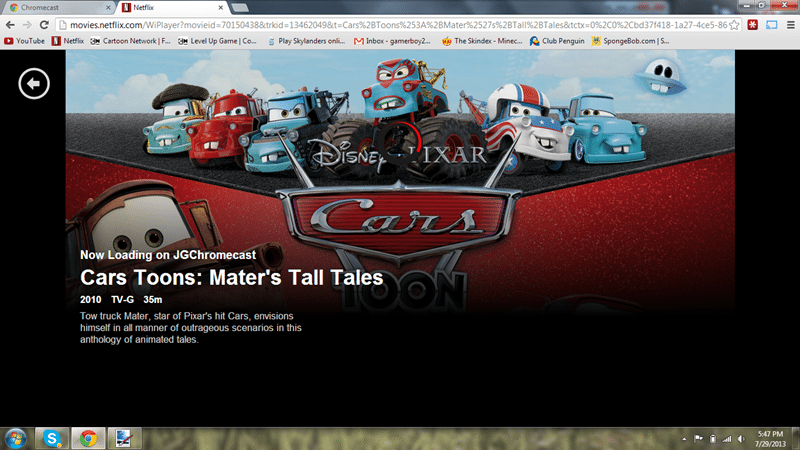Open the Club Penguin bookmark
800x450 pixels.
(x=557, y=41)
